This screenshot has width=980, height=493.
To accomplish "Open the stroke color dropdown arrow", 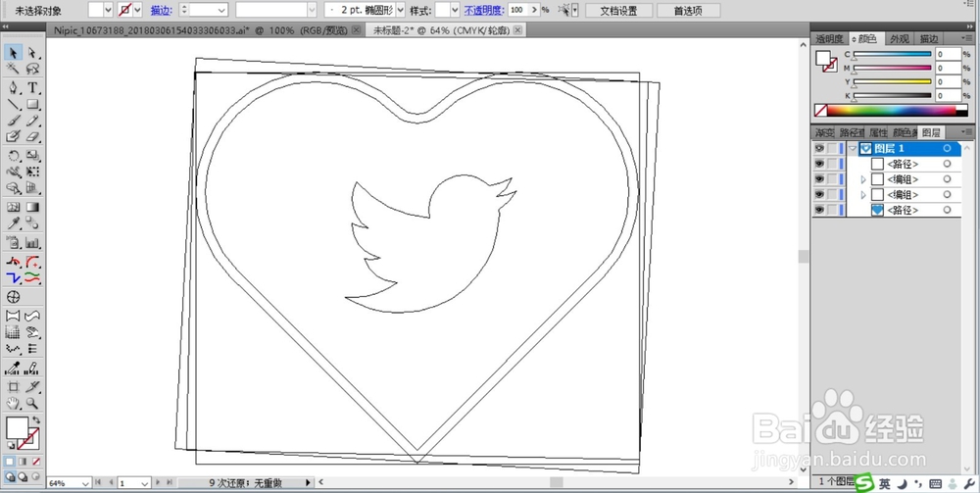I will (137, 10).
